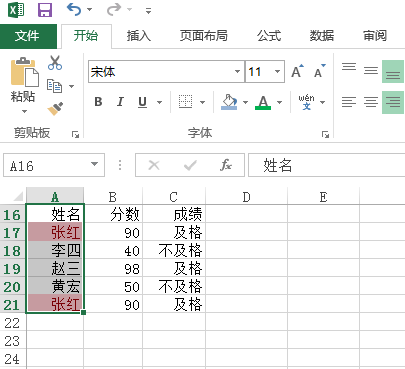Toggle right text alignment
The width and height of the screenshot is (405, 369).
pos(393,102)
